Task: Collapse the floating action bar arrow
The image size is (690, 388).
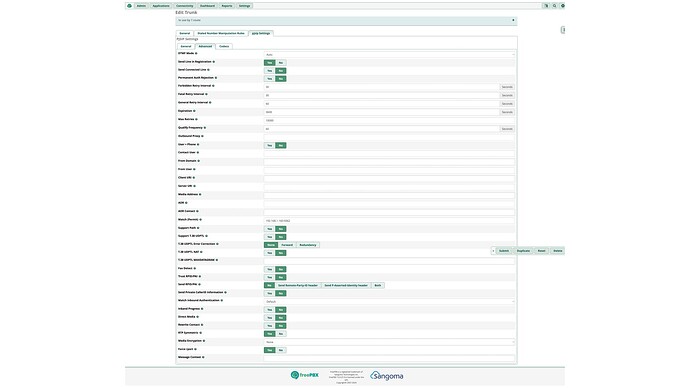Action: pos(493,251)
